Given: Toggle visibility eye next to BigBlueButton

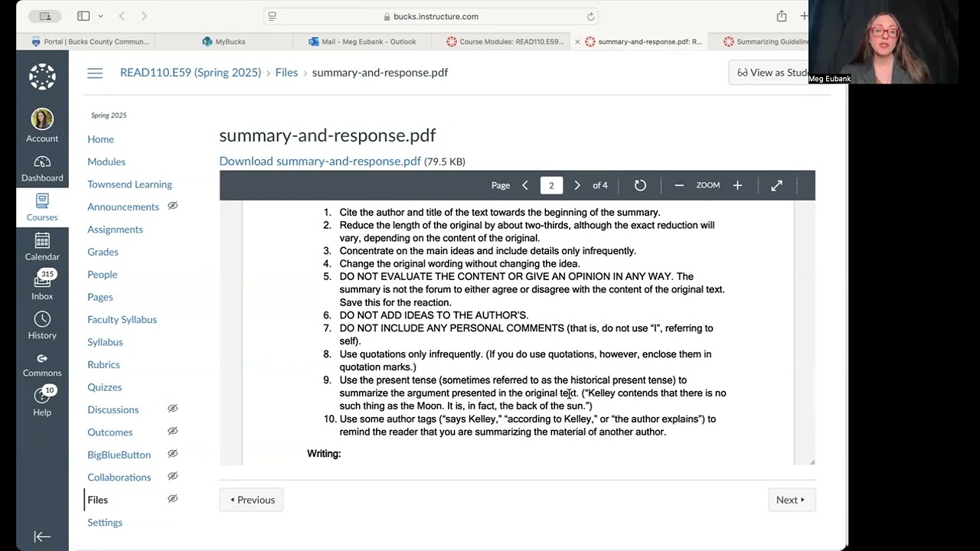Looking at the screenshot, I should (x=173, y=454).
